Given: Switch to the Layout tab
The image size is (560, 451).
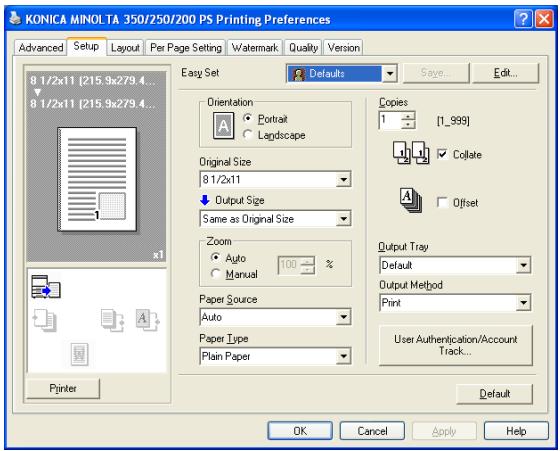Looking at the screenshot, I should [125, 47].
